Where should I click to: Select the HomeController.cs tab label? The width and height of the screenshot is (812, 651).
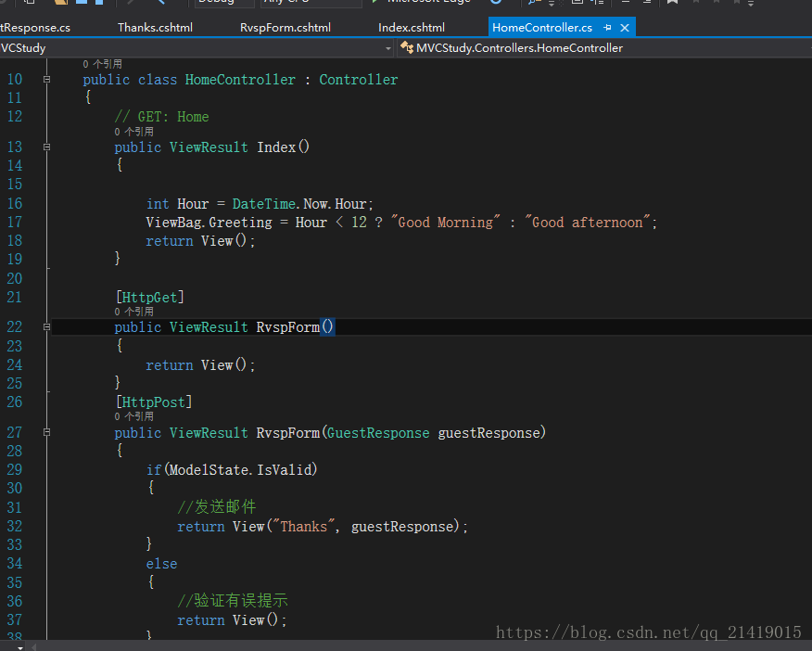(541, 28)
